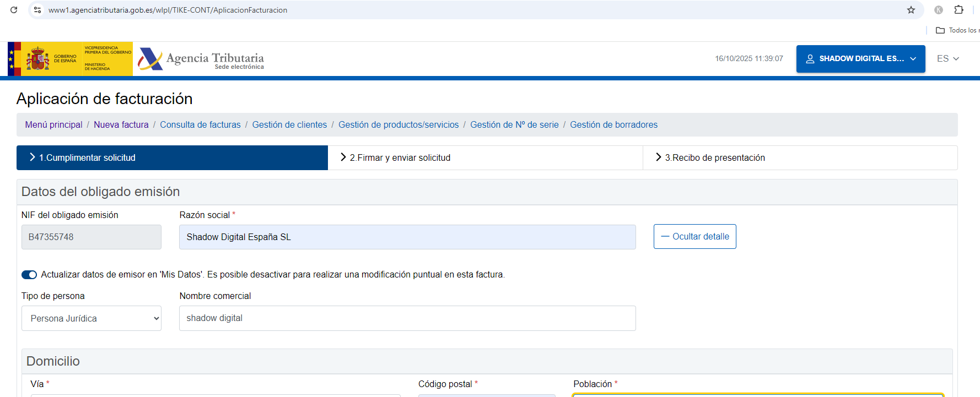Expand the SHADOW DIGITAL user menu
The height and width of the screenshot is (397, 980).
860,59
